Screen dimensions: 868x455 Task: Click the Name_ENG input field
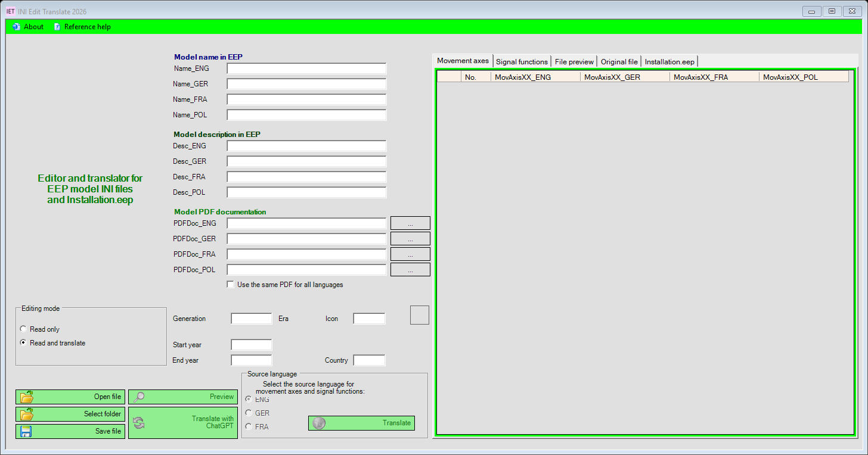tap(306, 68)
